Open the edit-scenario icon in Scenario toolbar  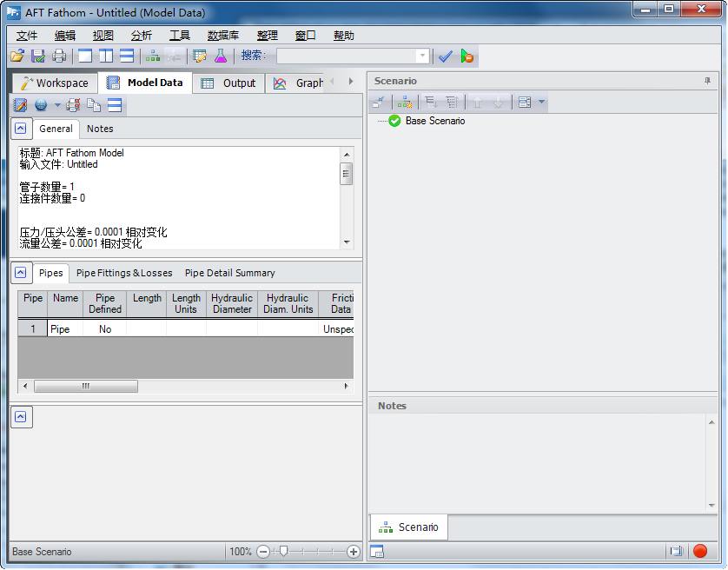click(x=379, y=102)
